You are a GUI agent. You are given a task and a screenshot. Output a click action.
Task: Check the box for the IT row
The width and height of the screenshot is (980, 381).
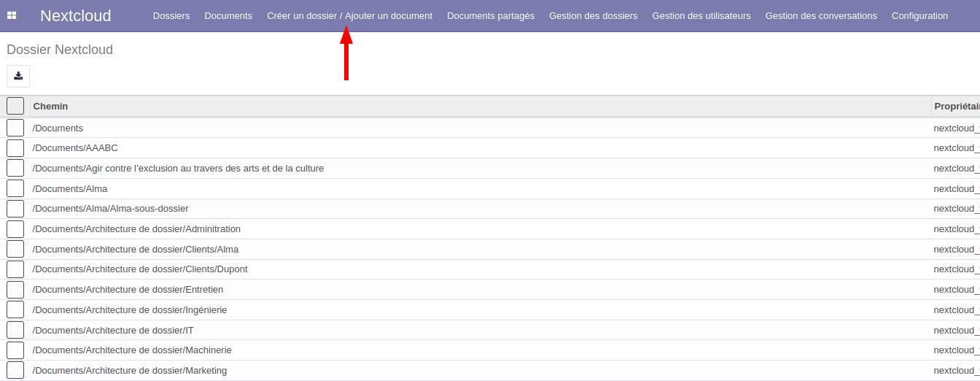[15, 330]
